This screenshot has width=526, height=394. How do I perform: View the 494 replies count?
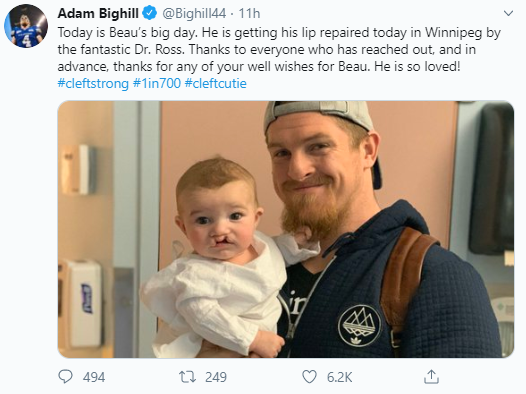94,377
